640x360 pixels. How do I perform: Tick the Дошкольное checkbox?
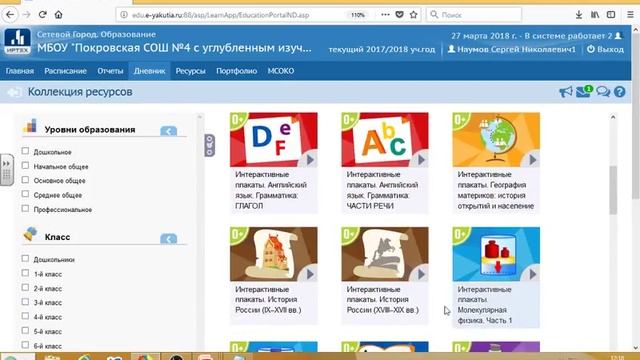point(25,151)
